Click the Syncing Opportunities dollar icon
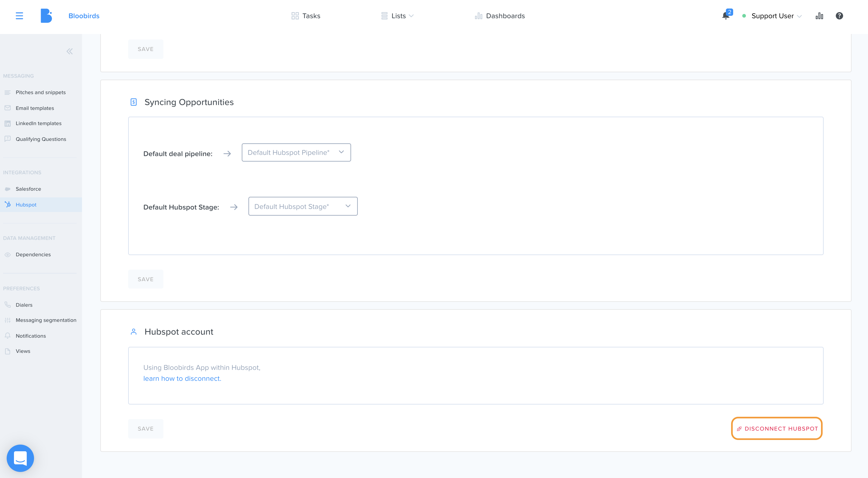Image resolution: width=868 pixels, height=478 pixels. click(x=133, y=102)
